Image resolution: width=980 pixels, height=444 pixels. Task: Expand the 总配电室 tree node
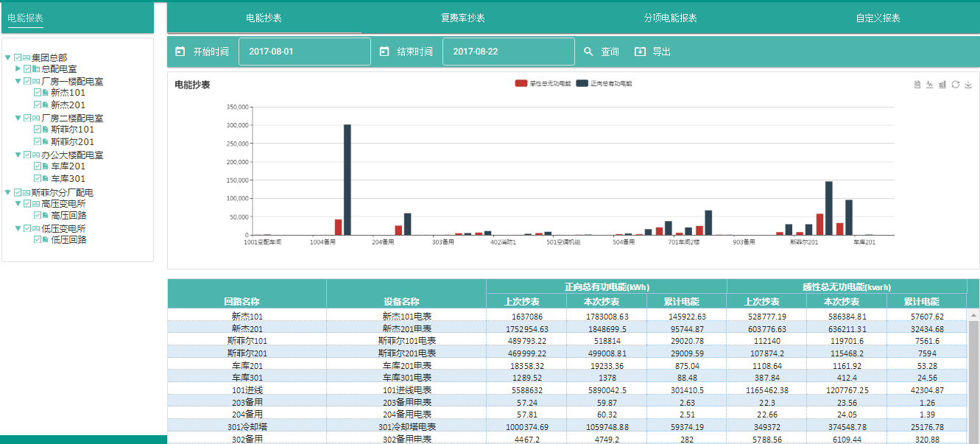tap(18, 68)
